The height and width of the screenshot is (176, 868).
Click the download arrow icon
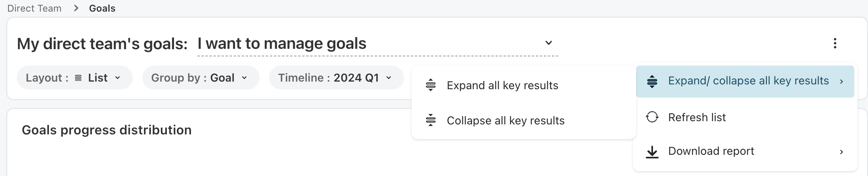[652, 152]
